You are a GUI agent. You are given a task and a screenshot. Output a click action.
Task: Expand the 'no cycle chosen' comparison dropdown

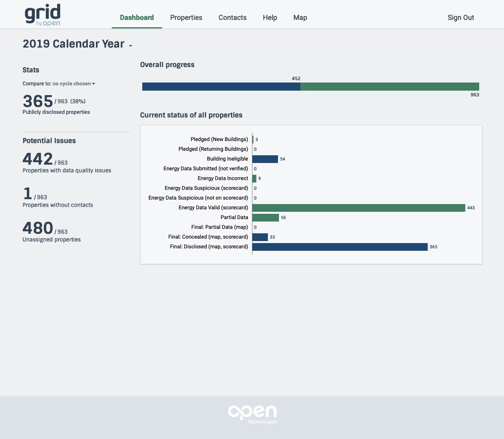tap(72, 83)
